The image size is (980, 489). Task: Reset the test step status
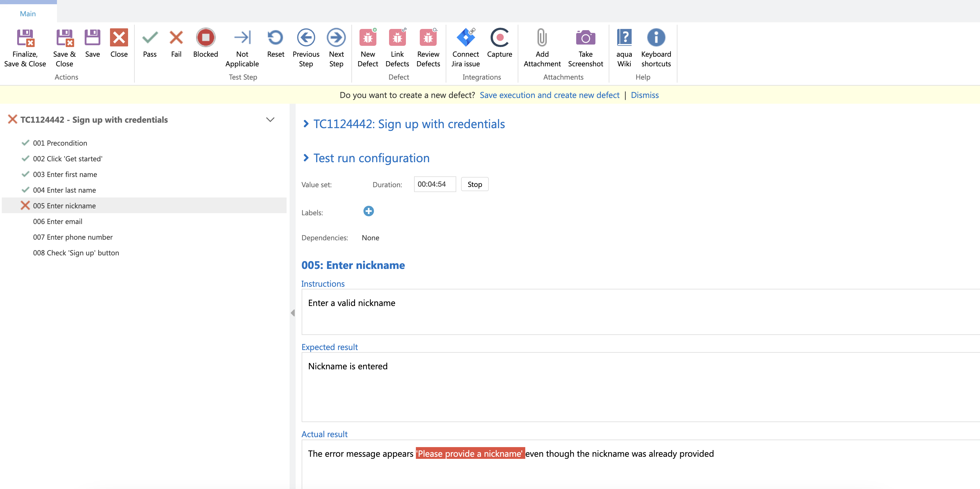[x=275, y=38]
